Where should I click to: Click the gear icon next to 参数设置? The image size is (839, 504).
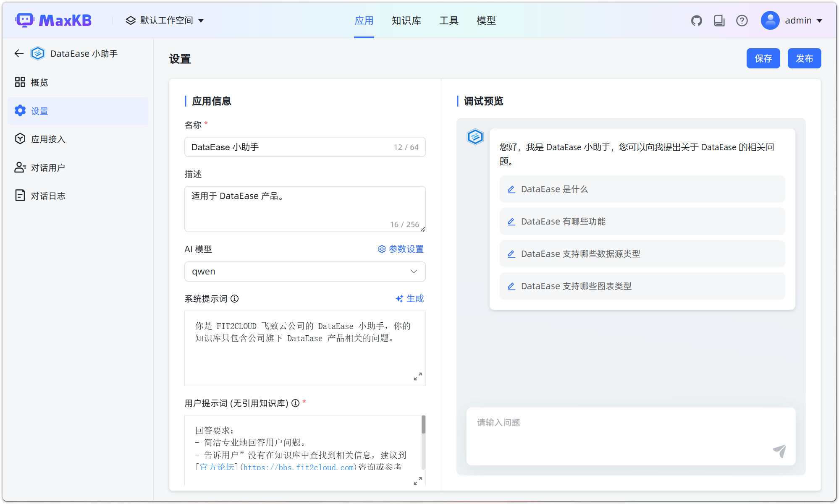tap(381, 249)
